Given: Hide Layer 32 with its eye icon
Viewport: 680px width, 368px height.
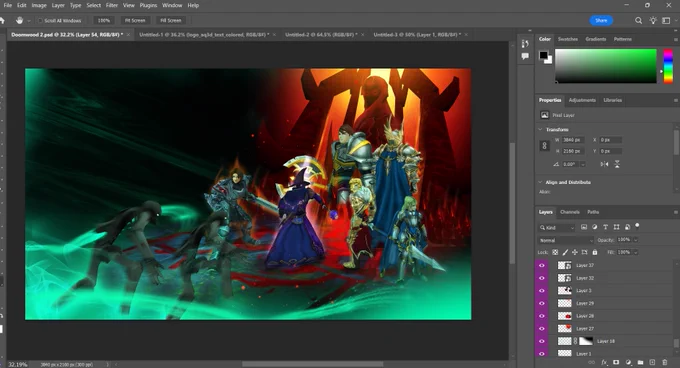Looking at the screenshot, I should pyautogui.click(x=541, y=278).
